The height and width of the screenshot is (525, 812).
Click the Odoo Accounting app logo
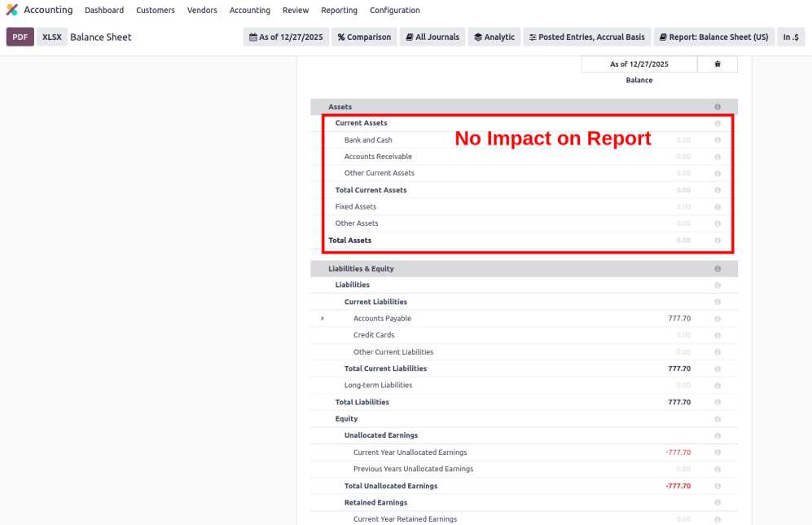(x=11, y=11)
